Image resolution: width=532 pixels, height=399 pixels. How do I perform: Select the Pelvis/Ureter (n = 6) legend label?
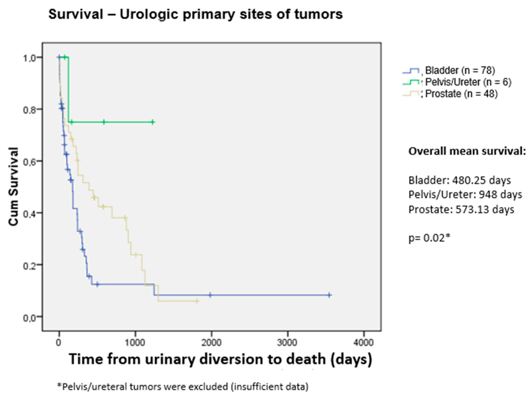coord(468,82)
